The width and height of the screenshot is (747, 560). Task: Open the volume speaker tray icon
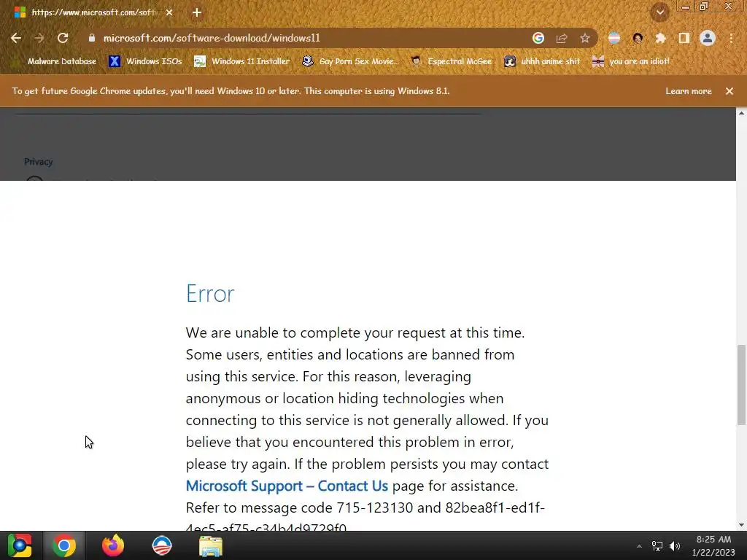click(675, 546)
